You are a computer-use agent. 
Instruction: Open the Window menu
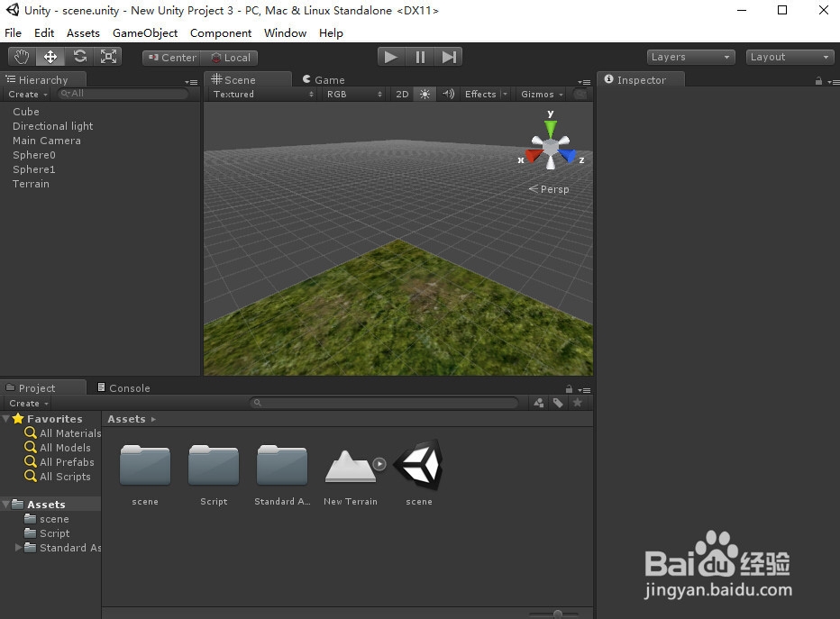[285, 33]
